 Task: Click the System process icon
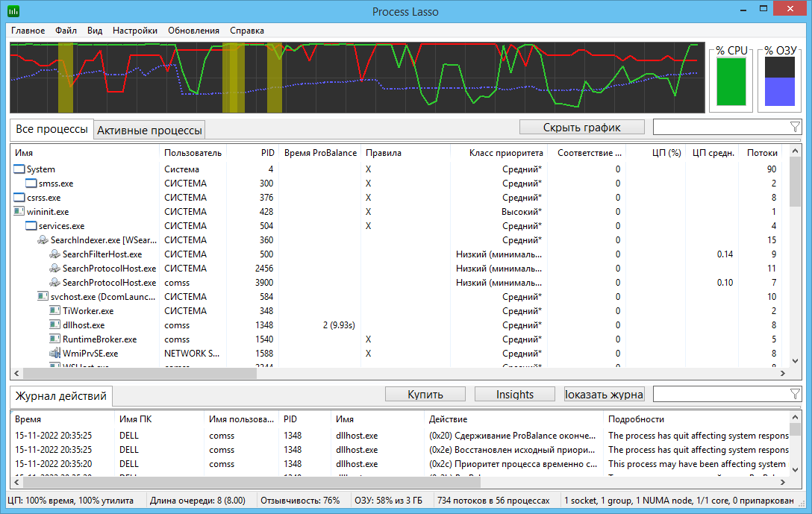click(19, 169)
